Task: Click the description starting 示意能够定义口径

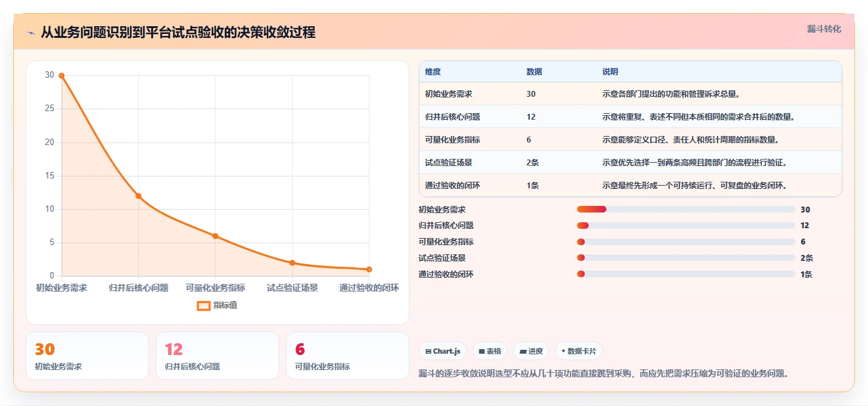Action: coord(690,140)
